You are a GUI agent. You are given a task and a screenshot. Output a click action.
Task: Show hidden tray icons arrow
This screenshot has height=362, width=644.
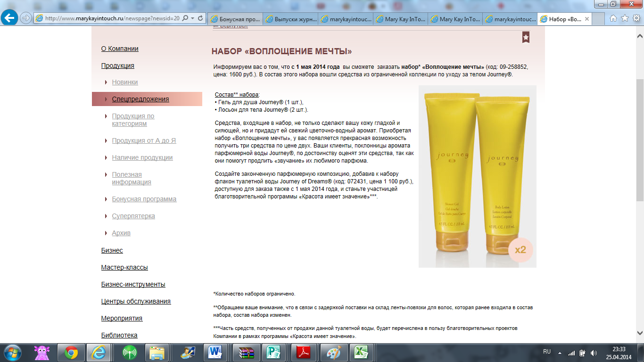[x=560, y=353]
